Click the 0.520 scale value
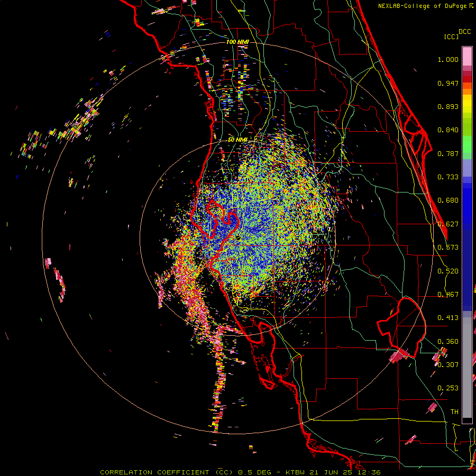Viewport: 476px width, 476px height. [448, 271]
